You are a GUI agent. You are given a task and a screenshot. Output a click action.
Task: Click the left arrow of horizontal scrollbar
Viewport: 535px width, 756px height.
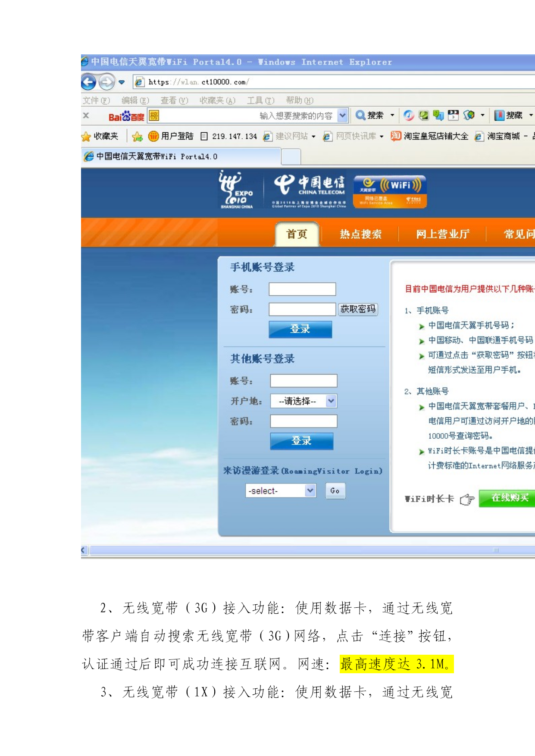coord(84,550)
